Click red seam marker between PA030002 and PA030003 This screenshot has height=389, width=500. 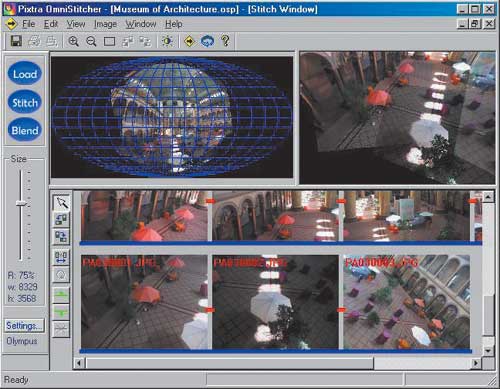click(x=341, y=310)
